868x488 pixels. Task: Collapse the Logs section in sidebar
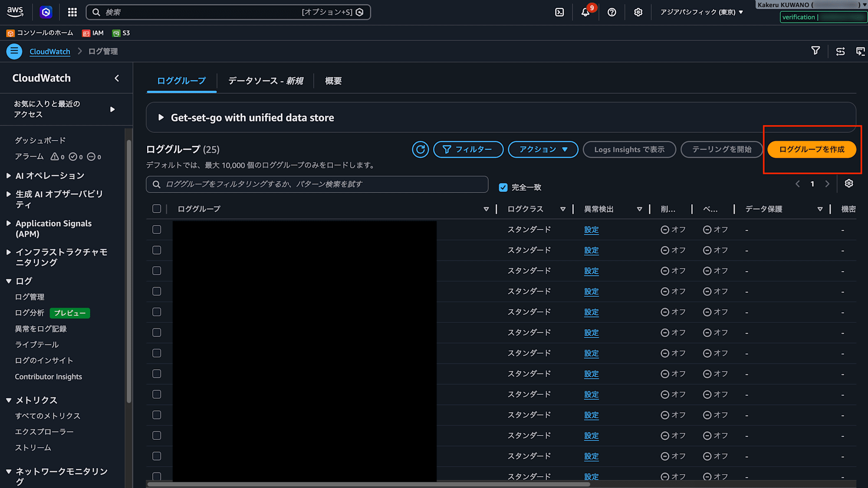click(9, 281)
